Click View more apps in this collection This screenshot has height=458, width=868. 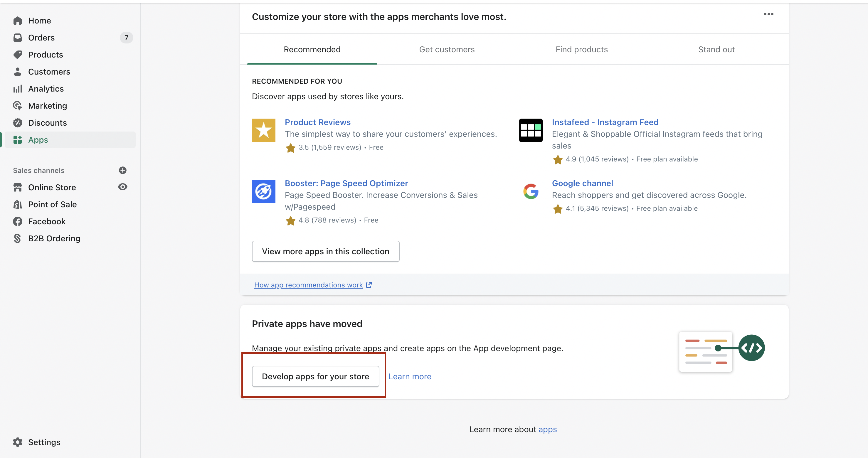325,251
